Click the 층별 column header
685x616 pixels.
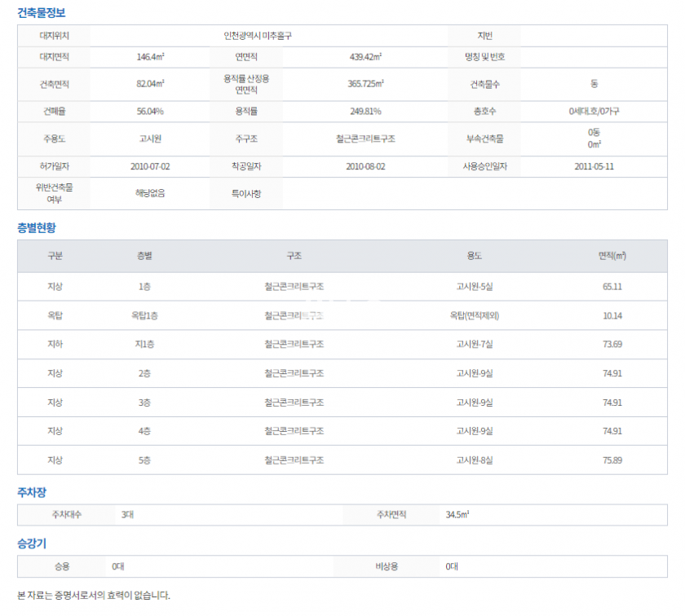[144, 256]
